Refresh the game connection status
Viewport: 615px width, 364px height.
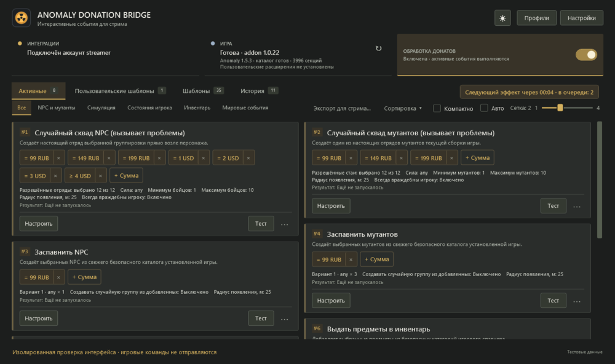pyautogui.click(x=378, y=48)
